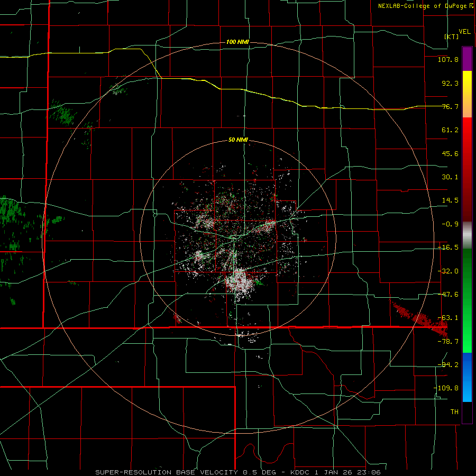Click the -32.0 velocity scale value
The height and width of the screenshot is (476, 476).
[448, 271]
